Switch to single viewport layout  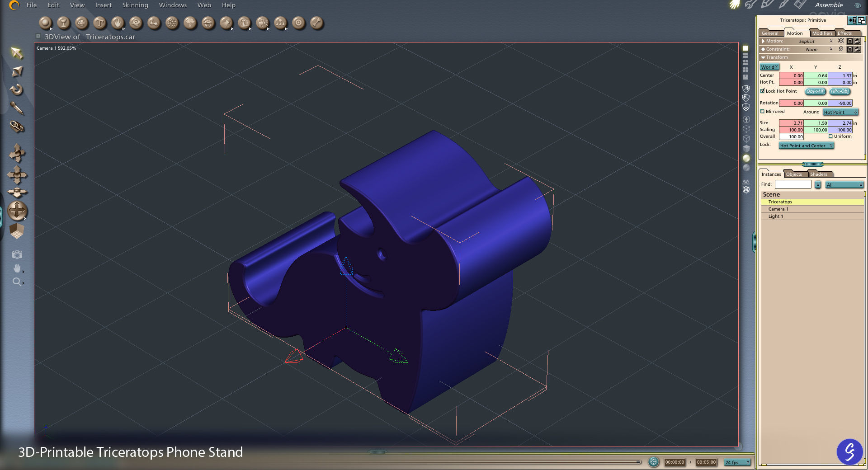[745, 48]
